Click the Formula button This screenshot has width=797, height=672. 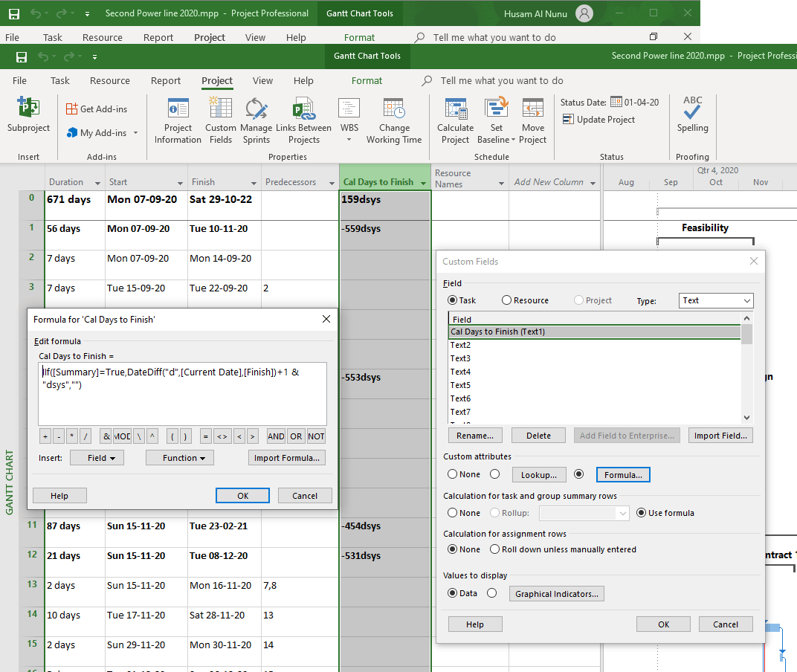[623, 475]
